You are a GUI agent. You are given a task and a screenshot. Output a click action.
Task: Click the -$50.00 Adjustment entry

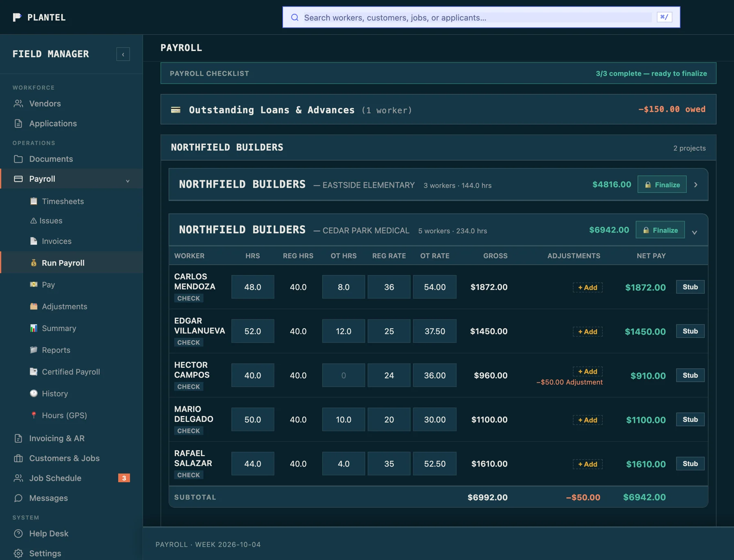click(x=569, y=382)
